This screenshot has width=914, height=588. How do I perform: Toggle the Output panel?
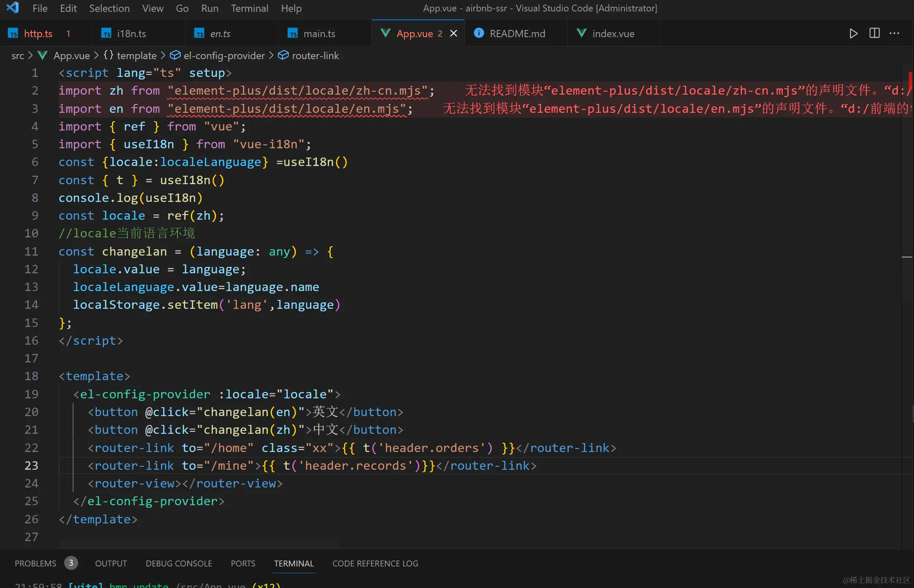[111, 563]
